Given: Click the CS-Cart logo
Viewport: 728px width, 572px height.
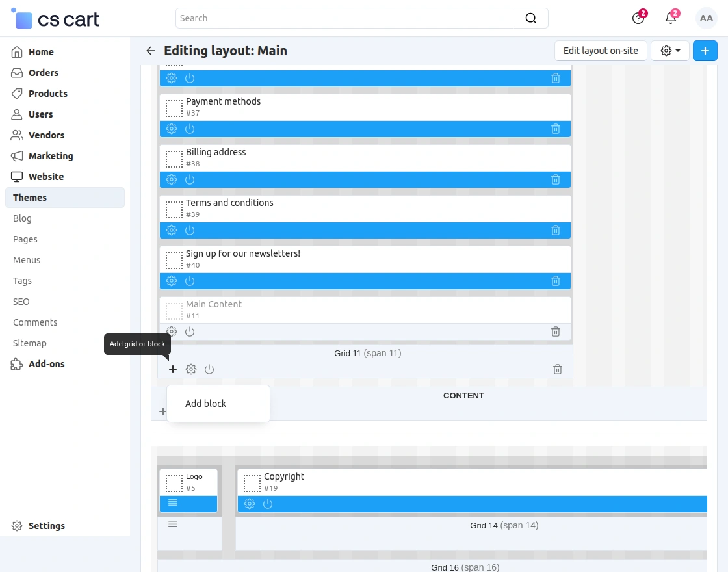Looking at the screenshot, I should pyautogui.click(x=55, y=19).
